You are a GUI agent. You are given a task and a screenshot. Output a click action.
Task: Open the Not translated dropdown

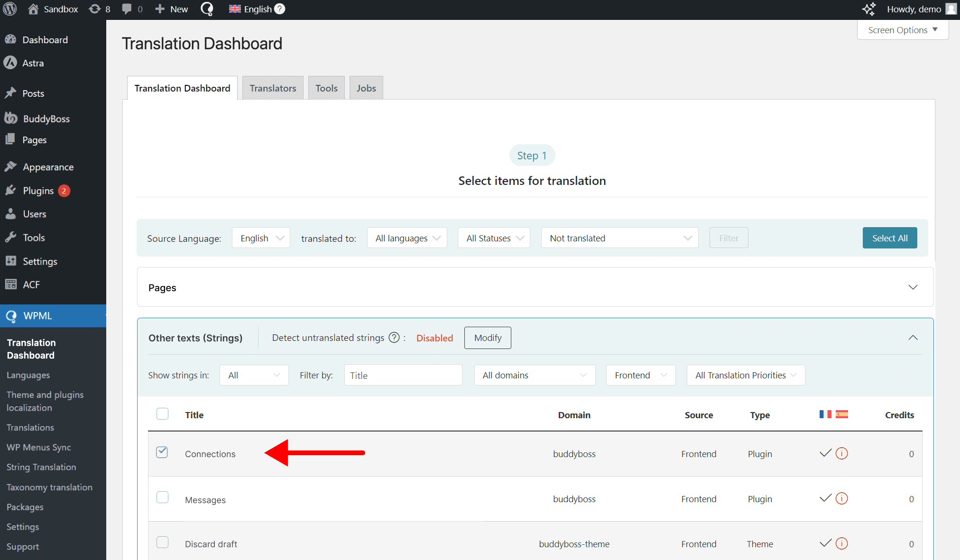click(619, 238)
